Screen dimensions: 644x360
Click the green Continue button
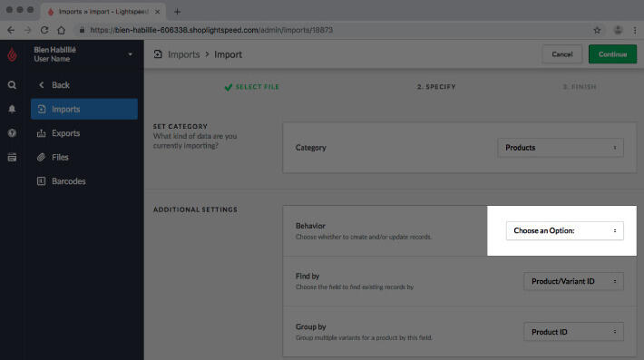click(612, 54)
